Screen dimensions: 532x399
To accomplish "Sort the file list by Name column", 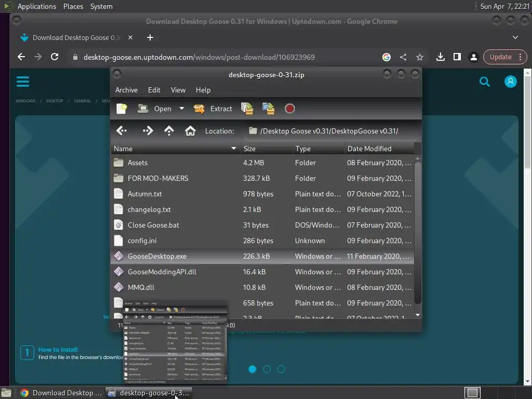I will 176,149.
